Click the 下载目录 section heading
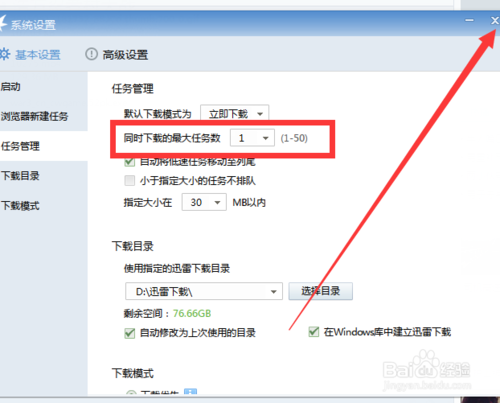The image size is (500, 403). click(x=133, y=246)
